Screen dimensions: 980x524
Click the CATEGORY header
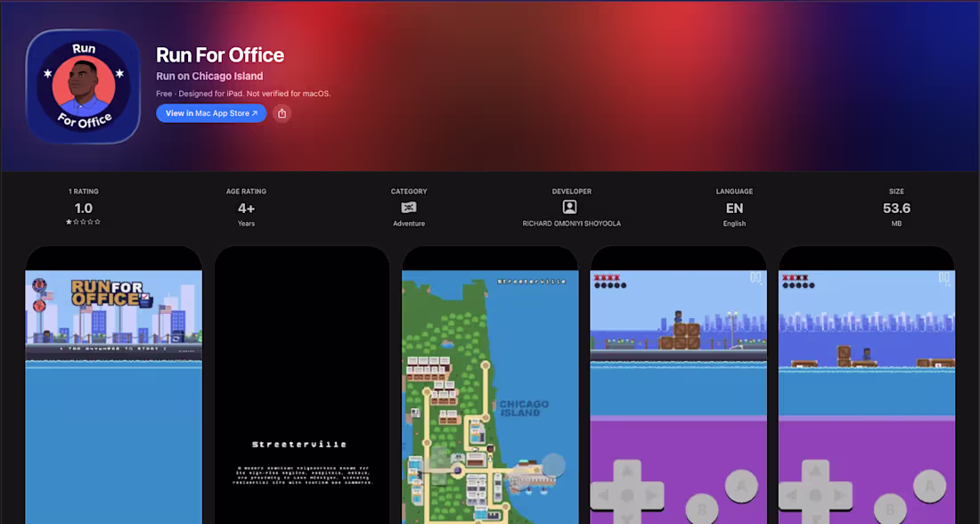click(x=409, y=192)
